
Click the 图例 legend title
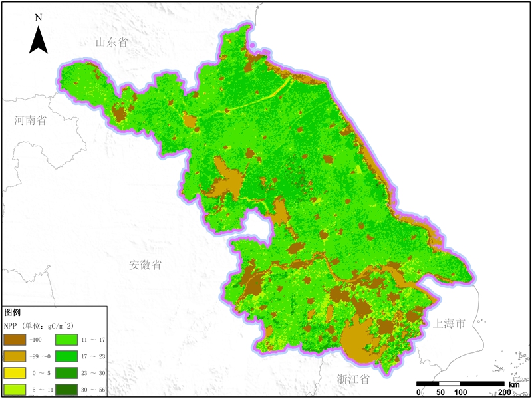tap(13, 312)
